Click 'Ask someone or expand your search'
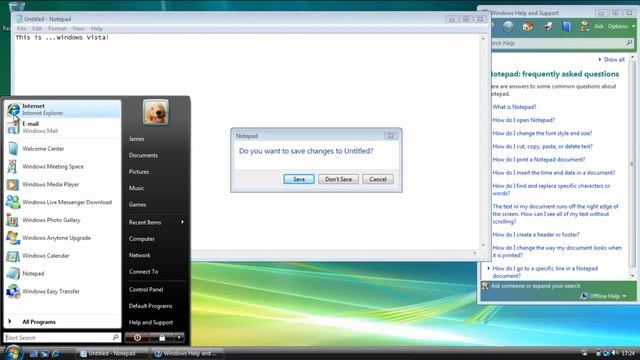 pos(535,286)
